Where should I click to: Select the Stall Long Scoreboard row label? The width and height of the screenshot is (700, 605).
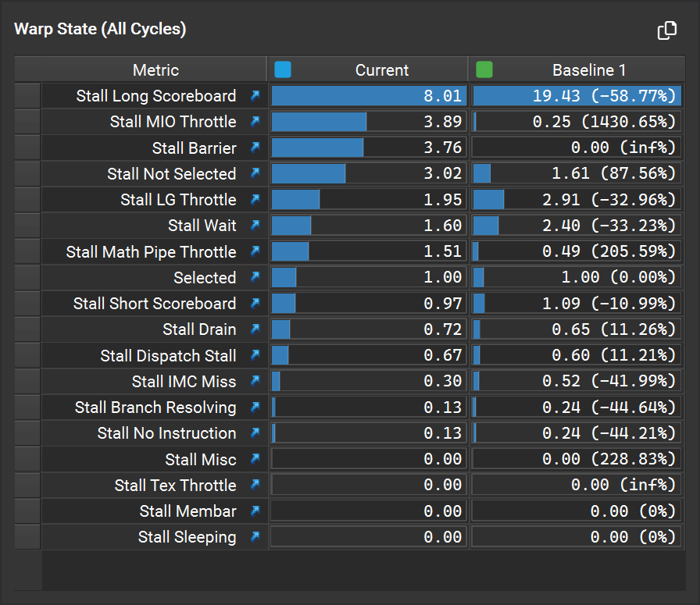click(x=155, y=96)
